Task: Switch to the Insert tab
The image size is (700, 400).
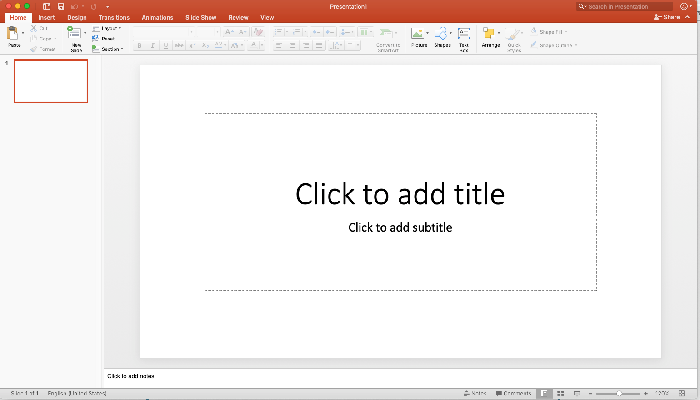Action: click(x=47, y=17)
